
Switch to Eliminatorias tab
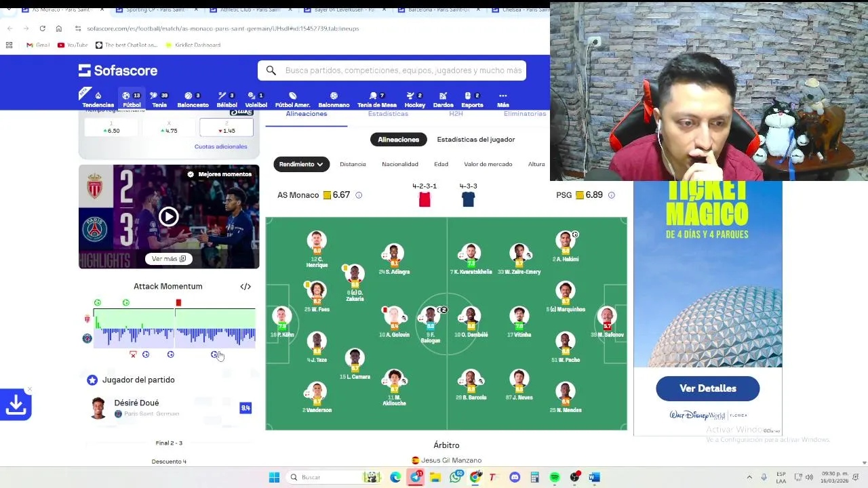click(x=525, y=115)
